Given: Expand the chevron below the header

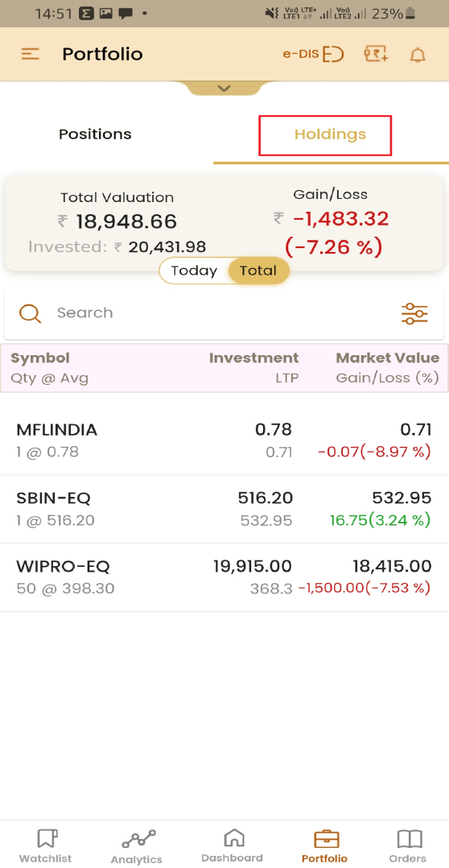Looking at the screenshot, I should pyautogui.click(x=224, y=88).
